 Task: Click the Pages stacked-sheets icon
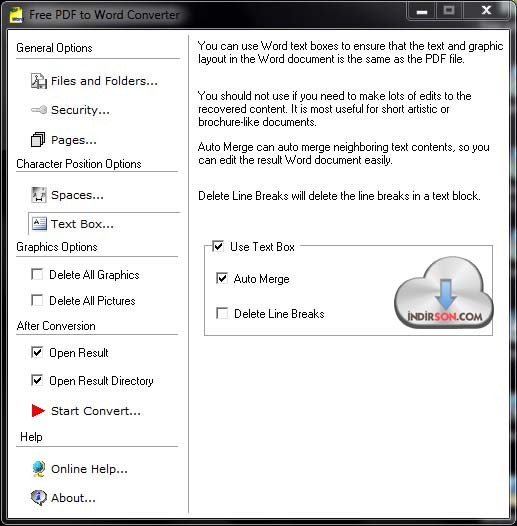[x=38, y=139]
